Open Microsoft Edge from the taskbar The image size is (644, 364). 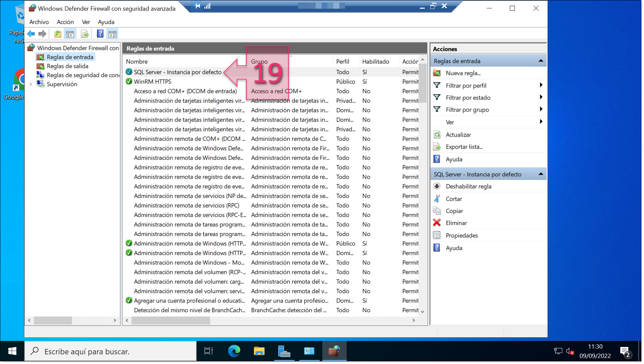(x=234, y=351)
